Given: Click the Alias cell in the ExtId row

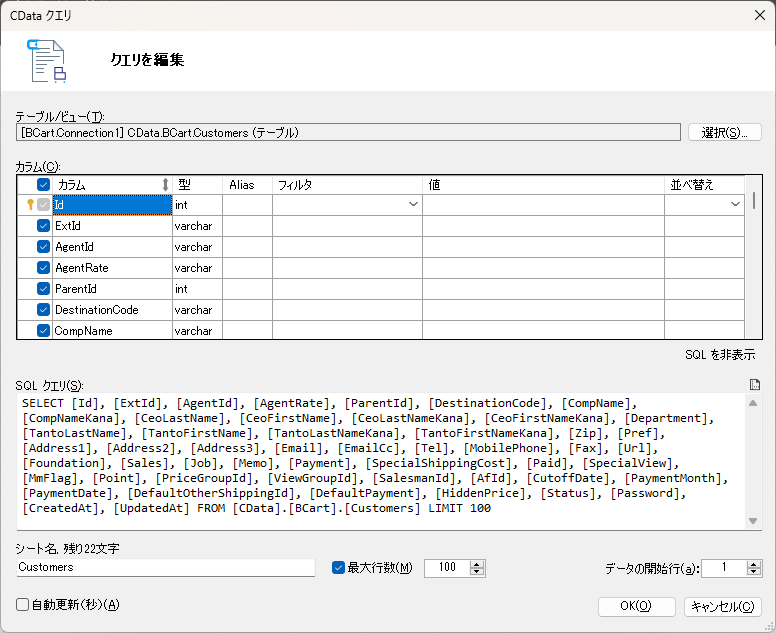Looking at the screenshot, I should point(247,226).
